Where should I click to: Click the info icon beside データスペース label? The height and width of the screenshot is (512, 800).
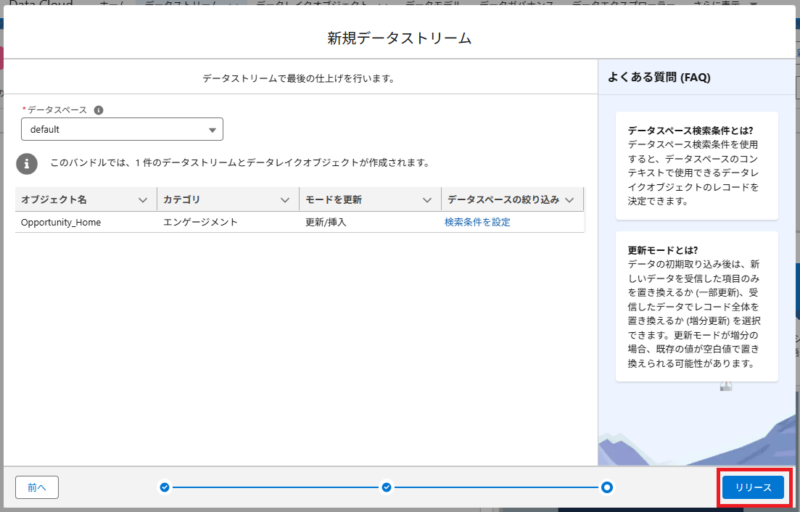pyautogui.click(x=99, y=111)
